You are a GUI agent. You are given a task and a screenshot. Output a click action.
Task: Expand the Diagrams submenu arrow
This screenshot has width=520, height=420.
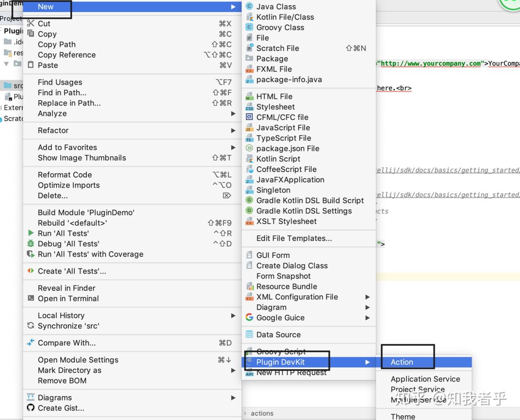[233, 397]
